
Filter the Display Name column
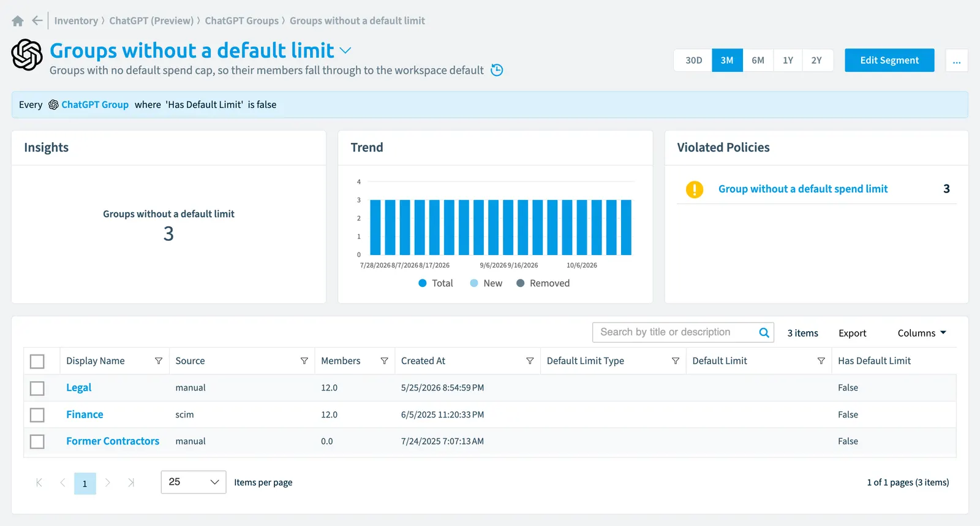pyautogui.click(x=159, y=361)
